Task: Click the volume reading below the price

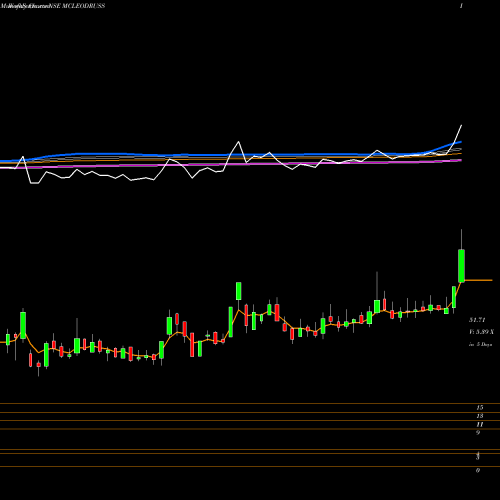Action: pyautogui.click(x=481, y=332)
